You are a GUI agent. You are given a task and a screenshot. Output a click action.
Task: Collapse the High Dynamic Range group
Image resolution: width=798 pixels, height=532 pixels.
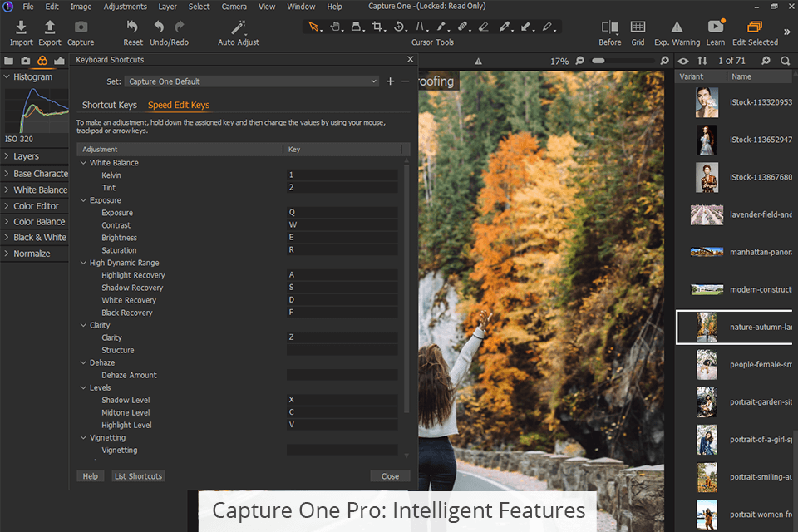pos(83,263)
